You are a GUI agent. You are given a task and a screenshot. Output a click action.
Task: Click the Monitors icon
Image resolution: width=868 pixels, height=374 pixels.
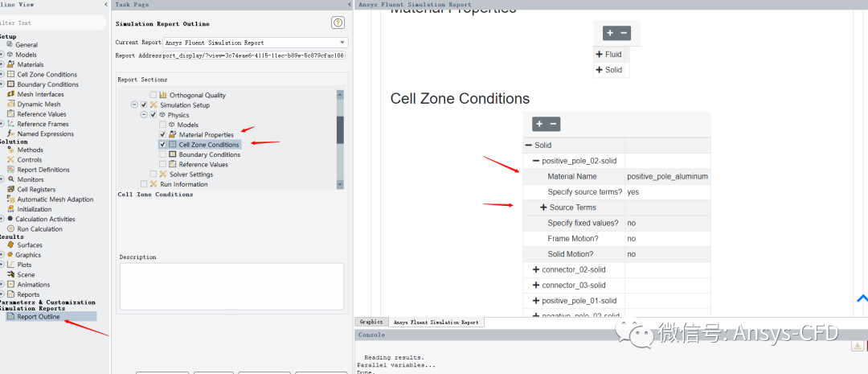click(11, 179)
